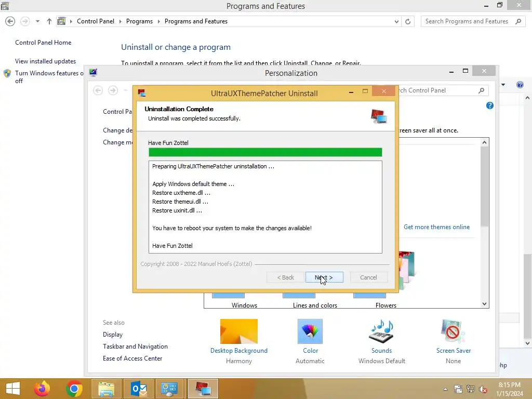This screenshot has width=532, height=399.
Task: Launch Firefox from the taskbar
Action: point(42,389)
